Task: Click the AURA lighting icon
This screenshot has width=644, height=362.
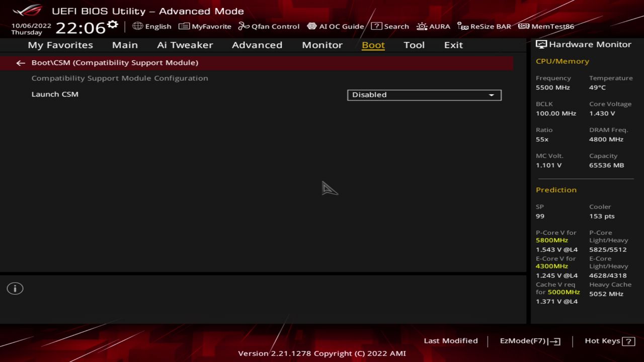Action: 422,26
